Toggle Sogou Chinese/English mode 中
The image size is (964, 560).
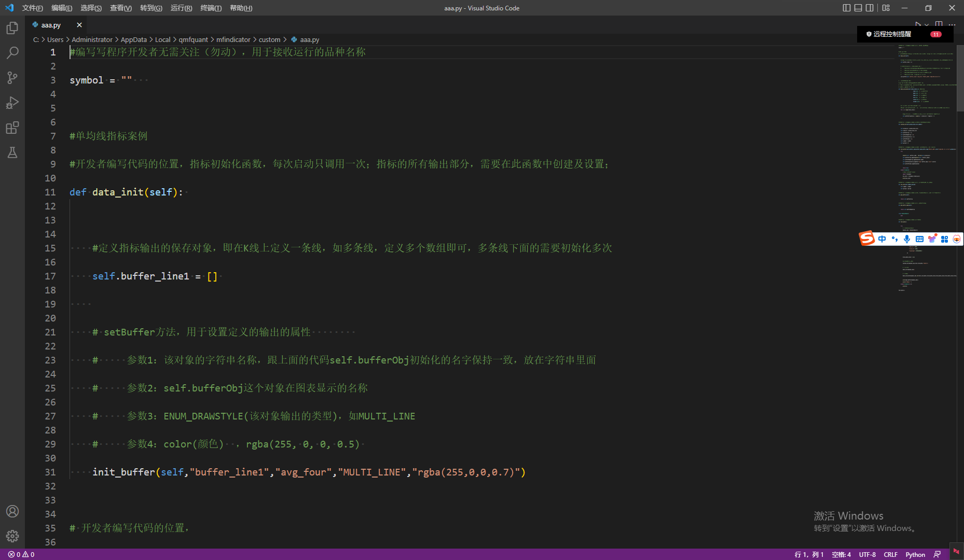pyautogui.click(x=882, y=239)
